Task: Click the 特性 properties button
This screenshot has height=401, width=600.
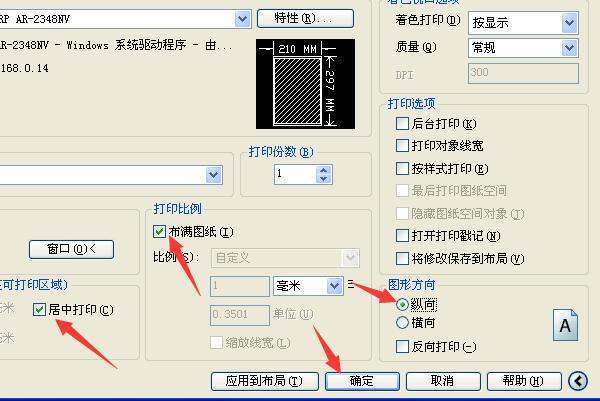Action: [305, 18]
